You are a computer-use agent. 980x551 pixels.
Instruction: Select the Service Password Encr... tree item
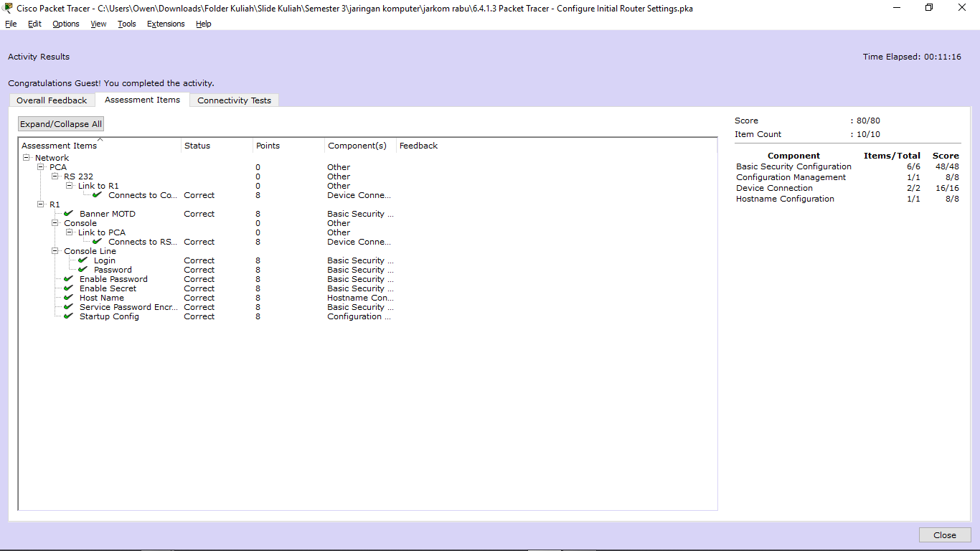tap(129, 307)
